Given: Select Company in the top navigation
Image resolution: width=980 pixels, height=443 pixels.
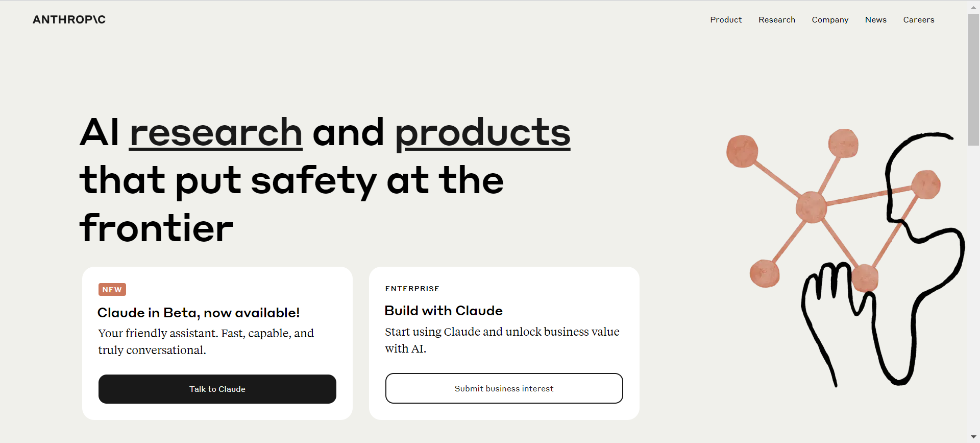Looking at the screenshot, I should tap(830, 19).
